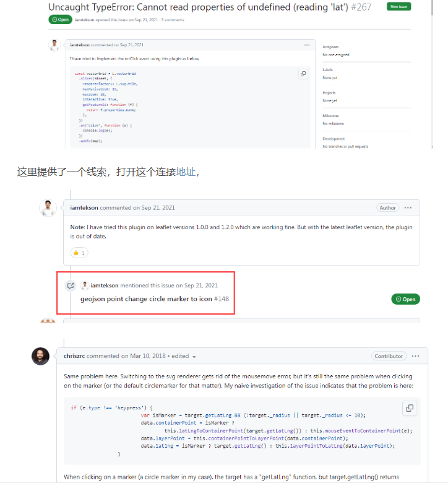
Task: Click the chriszrc username link
Action: click(x=74, y=356)
